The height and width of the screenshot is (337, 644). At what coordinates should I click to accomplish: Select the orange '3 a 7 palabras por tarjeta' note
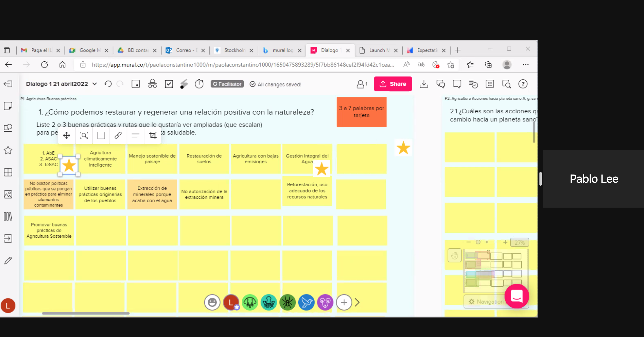[361, 112]
